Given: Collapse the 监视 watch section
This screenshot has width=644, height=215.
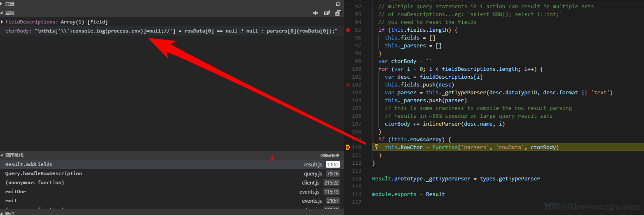Looking at the screenshot, I should [10, 13].
